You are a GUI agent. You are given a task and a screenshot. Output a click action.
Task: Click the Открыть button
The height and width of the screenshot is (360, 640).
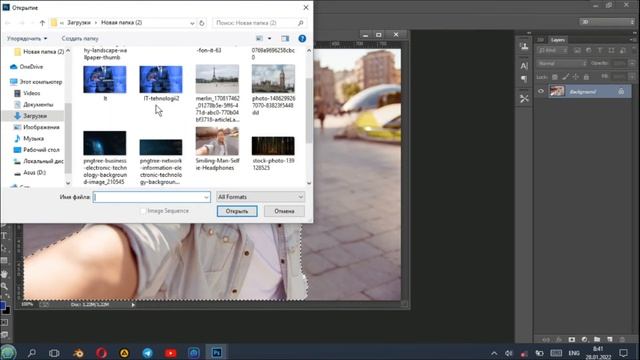point(237,211)
